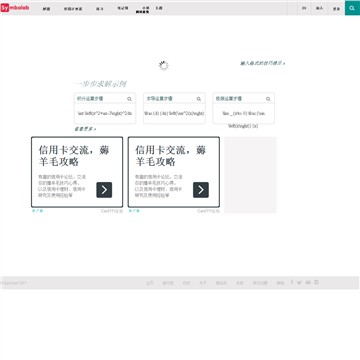Open the teal search button in header
The width and height of the screenshot is (360, 360).
(352, 8)
